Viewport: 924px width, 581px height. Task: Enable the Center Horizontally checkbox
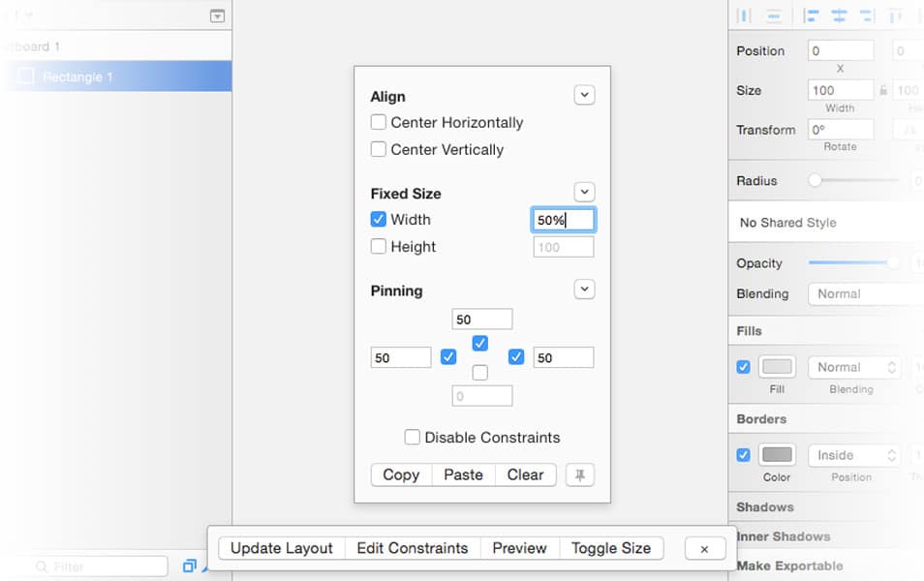tap(378, 123)
